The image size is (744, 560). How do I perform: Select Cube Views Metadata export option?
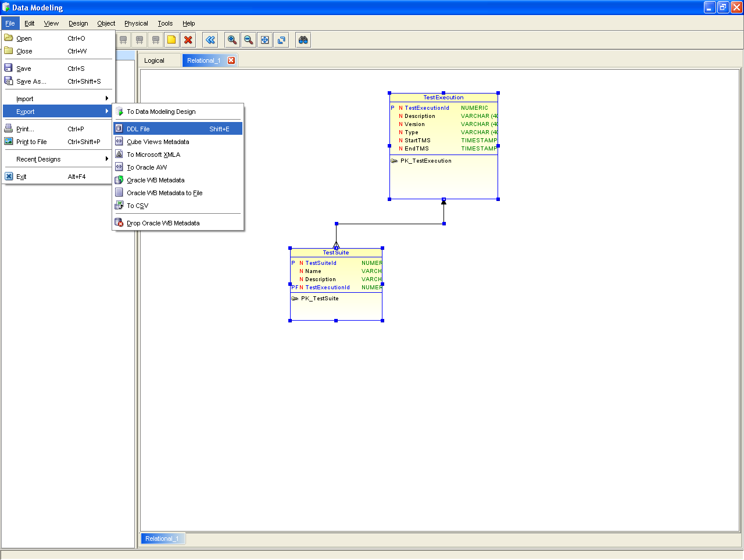(178, 142)
